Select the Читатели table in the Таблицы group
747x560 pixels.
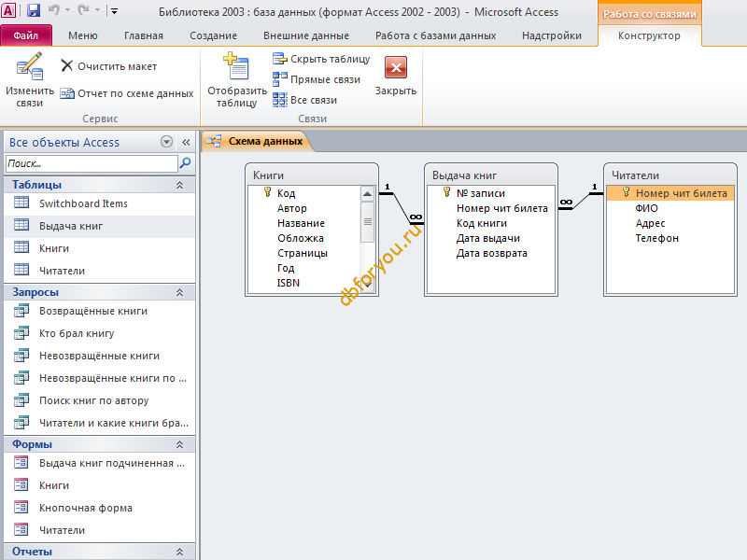[x=100, y=271]
